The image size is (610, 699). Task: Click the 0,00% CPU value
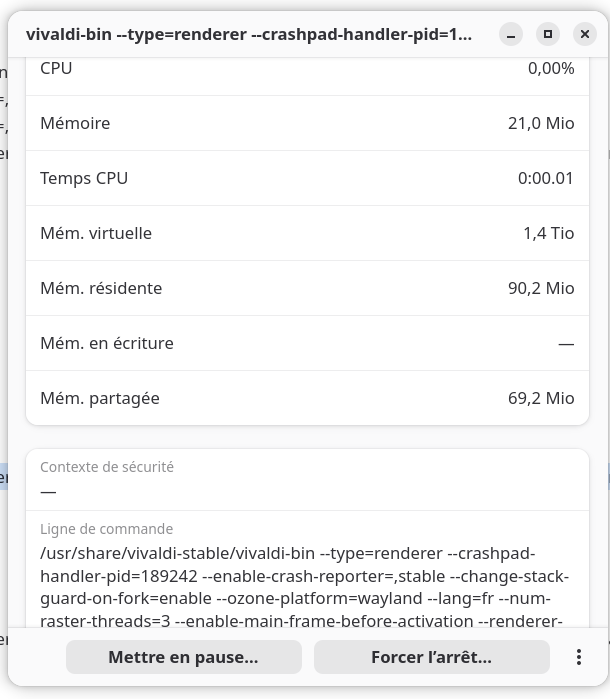[551, 68]
